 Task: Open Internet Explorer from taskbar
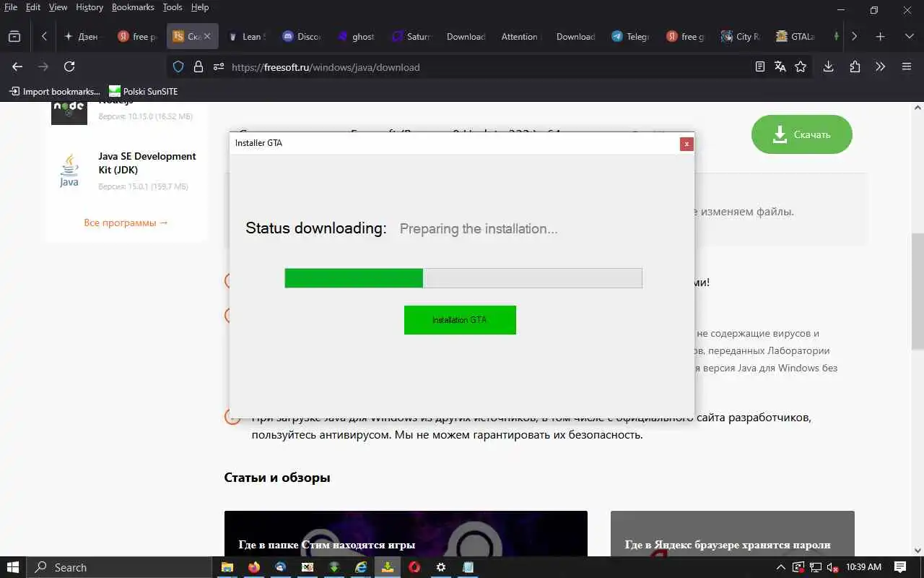pyautogui.click(x=361, y=567)
